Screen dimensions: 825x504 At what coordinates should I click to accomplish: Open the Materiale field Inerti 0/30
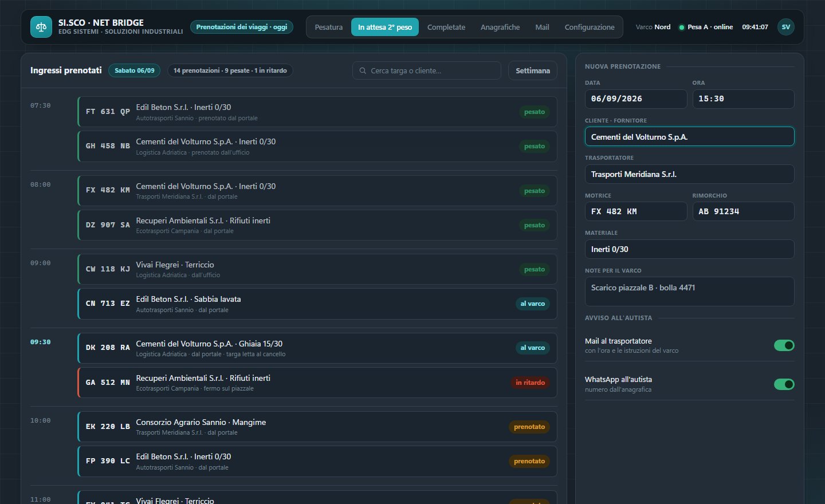coord(690,249)
